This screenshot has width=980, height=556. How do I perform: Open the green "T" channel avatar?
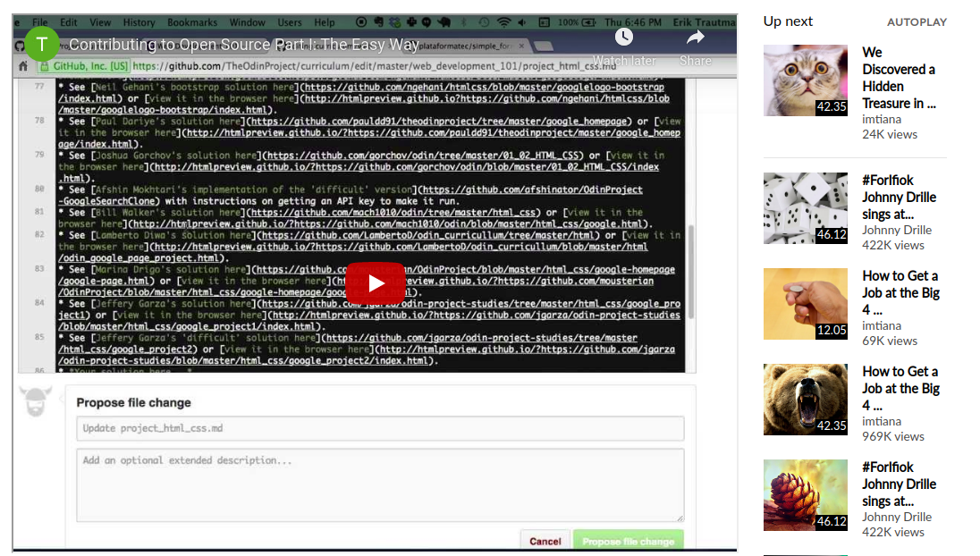[x=42, y=45]
